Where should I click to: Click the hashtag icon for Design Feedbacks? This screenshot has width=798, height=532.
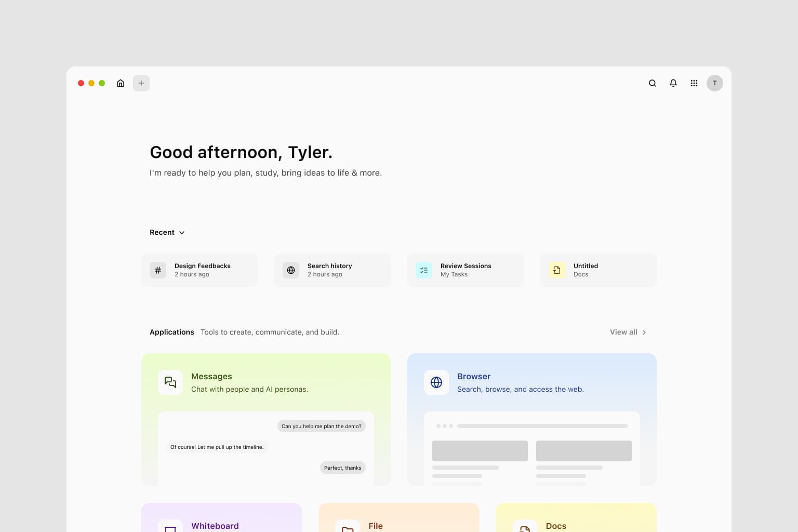point(158,270)
